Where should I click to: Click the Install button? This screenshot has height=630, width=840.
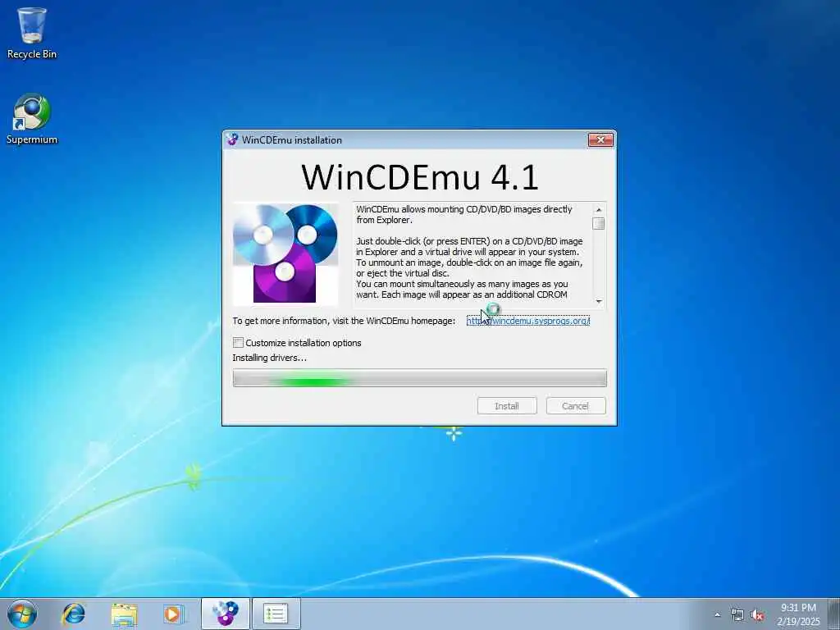pos(507,406)
